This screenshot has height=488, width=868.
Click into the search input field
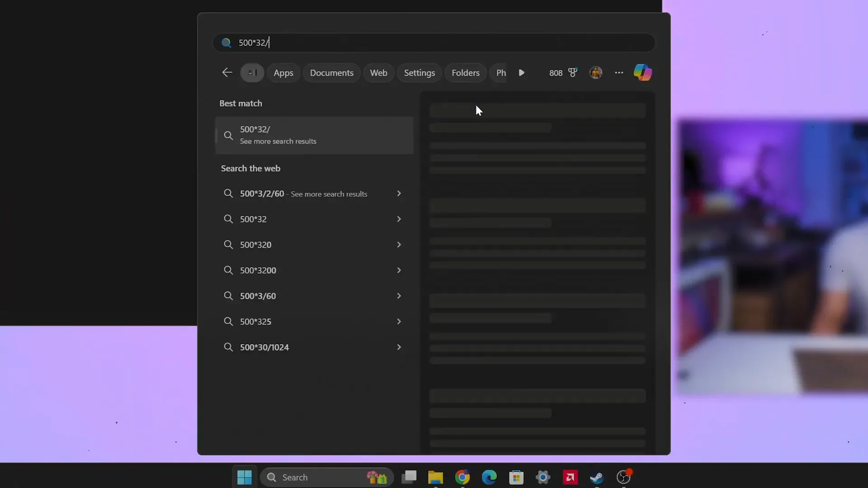tap(434, 42)
